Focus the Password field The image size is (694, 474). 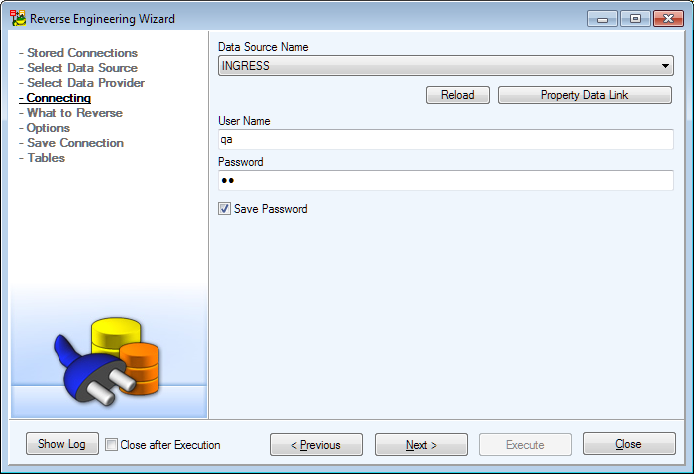click(446, 180)
